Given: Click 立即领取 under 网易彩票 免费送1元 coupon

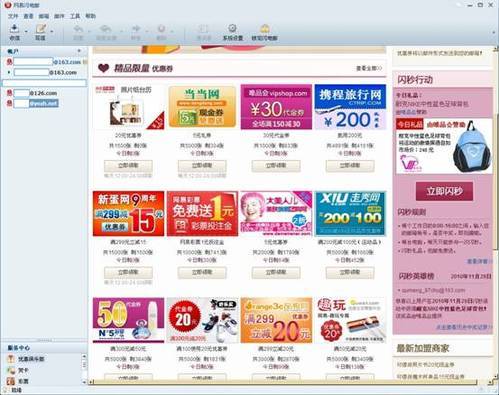Looking at the screenshot, I should 202,272.
